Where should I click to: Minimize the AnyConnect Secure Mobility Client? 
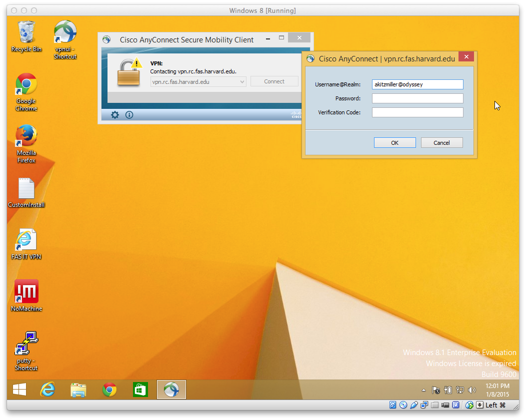[268, 38]
